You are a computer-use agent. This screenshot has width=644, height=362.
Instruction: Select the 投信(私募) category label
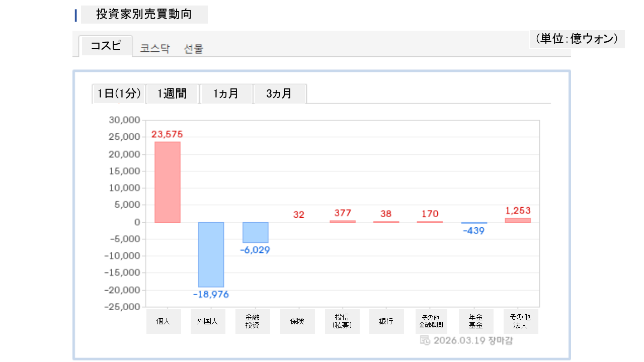point(342,321)
